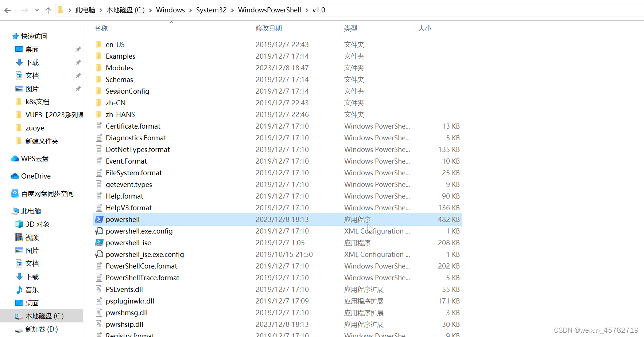Click the 3D 对象 cube icon
This screenshot has height=337, width=644.
[x=19, y=224]
